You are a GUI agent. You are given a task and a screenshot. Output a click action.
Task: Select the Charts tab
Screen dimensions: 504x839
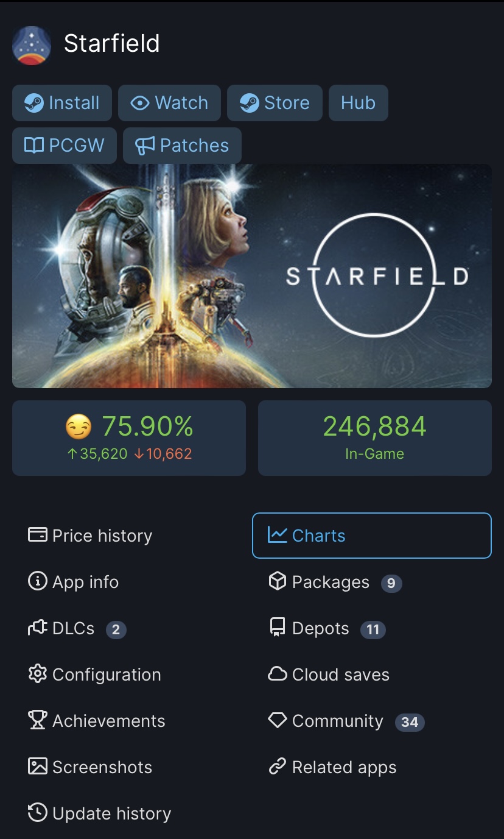tap(371, 536)
